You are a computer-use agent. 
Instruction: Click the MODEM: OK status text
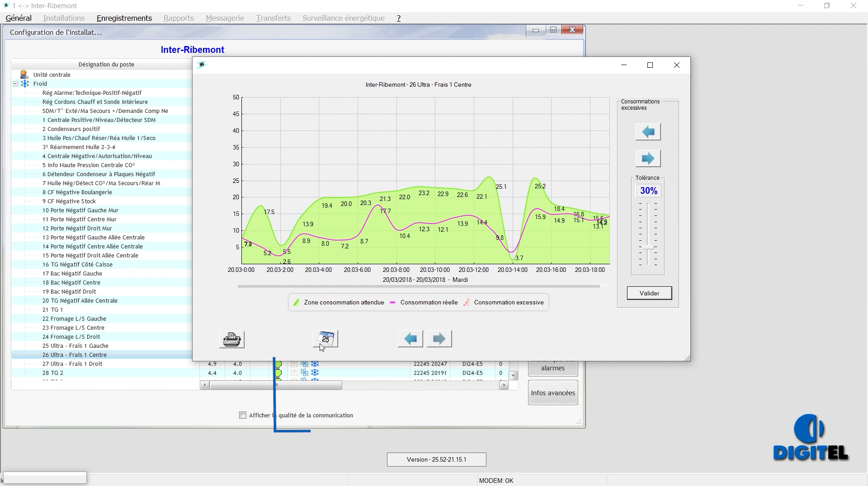(x=496, y=481)
